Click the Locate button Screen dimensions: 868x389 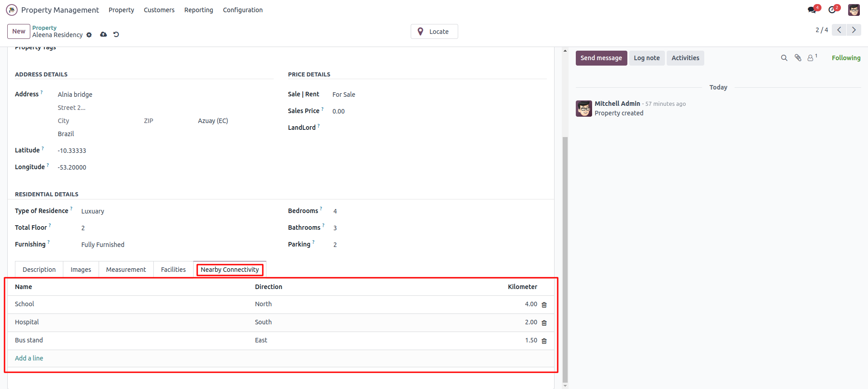click(434, 32)
